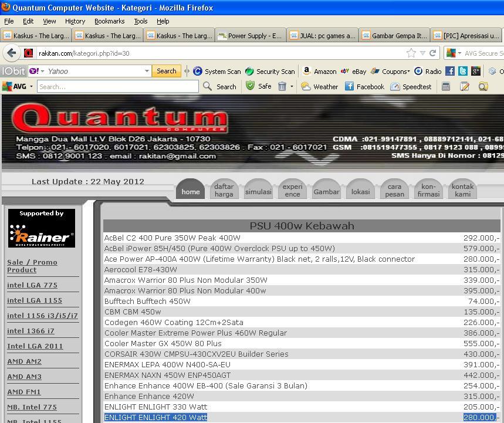Click the Yahoo search input field
This screenshot has height=423, width=504.
point(95,71)
